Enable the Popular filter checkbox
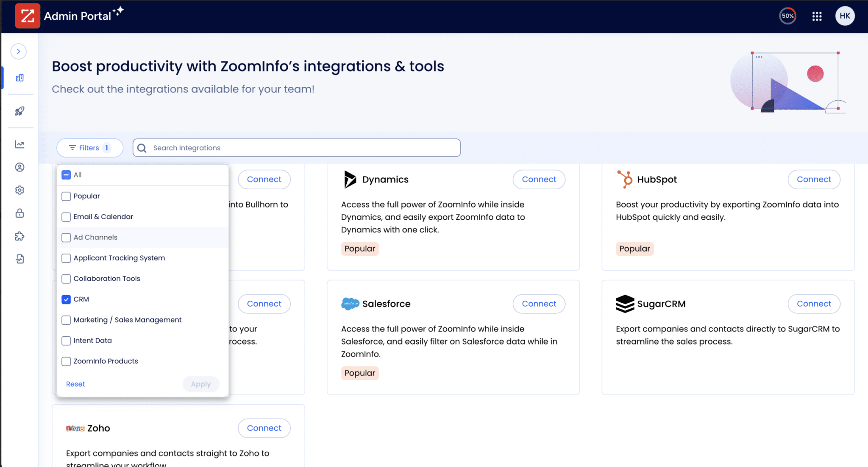 click(66, 196)
